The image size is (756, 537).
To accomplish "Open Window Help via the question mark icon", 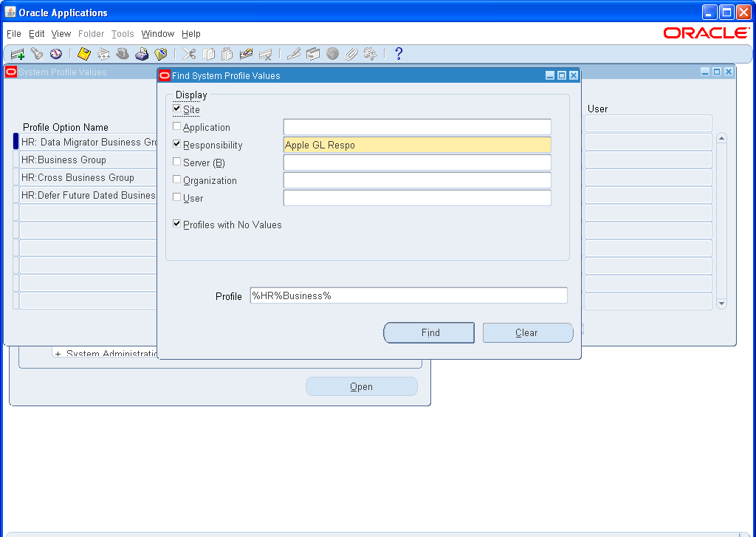I will point(398,53).
